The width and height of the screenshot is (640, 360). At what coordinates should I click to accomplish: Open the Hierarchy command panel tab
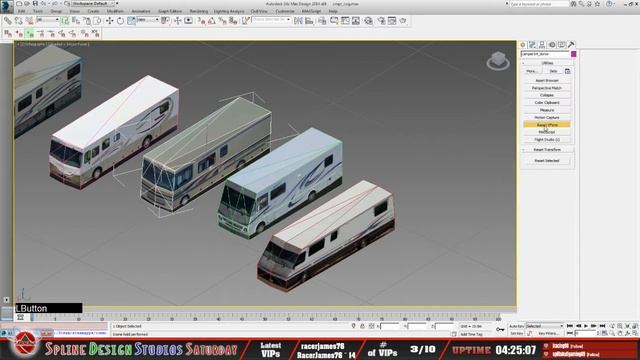point(542,44)
